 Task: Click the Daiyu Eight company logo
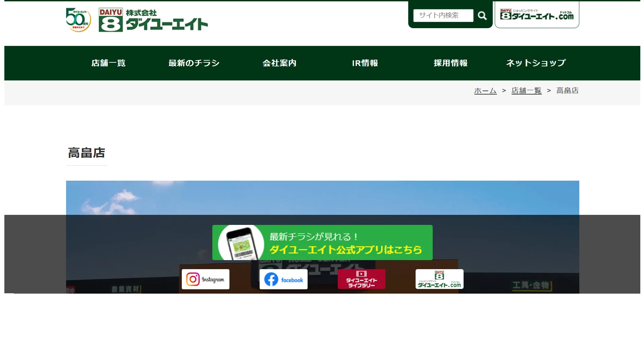153,20
